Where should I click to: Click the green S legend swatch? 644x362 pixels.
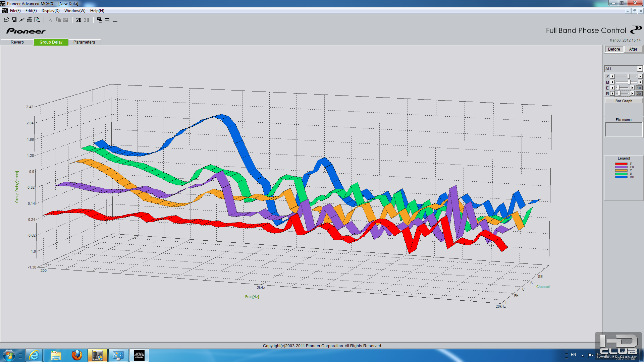coord(621,174)
